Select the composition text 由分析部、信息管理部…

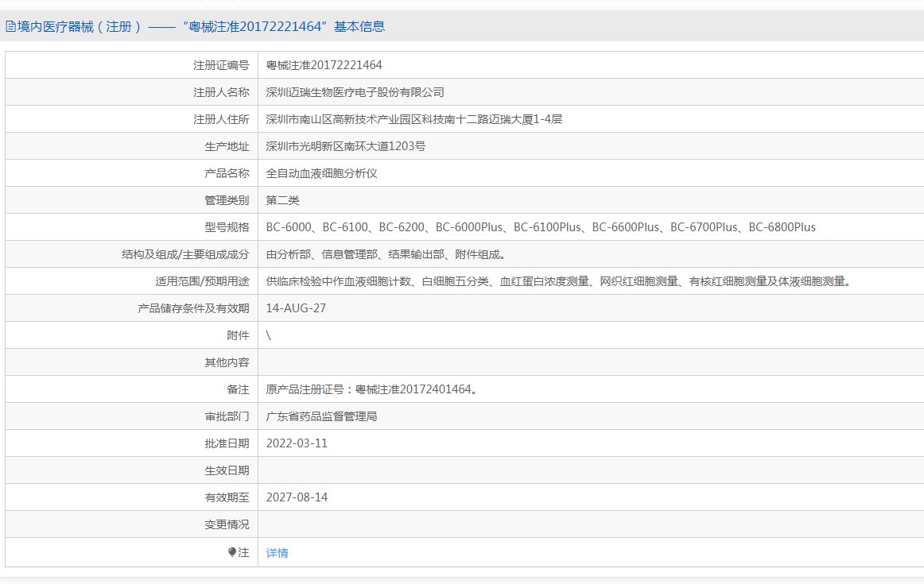coord(386,254)
